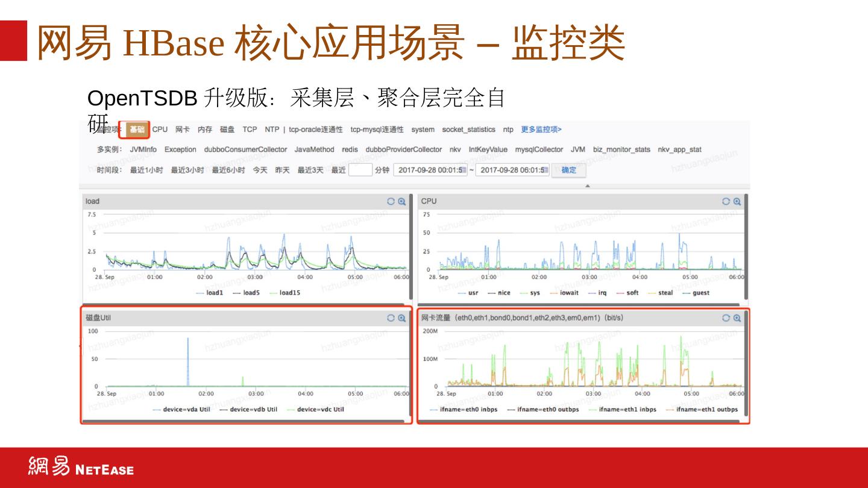Refresh the load chart
868x488 pixels.
(x=391, y=202)
